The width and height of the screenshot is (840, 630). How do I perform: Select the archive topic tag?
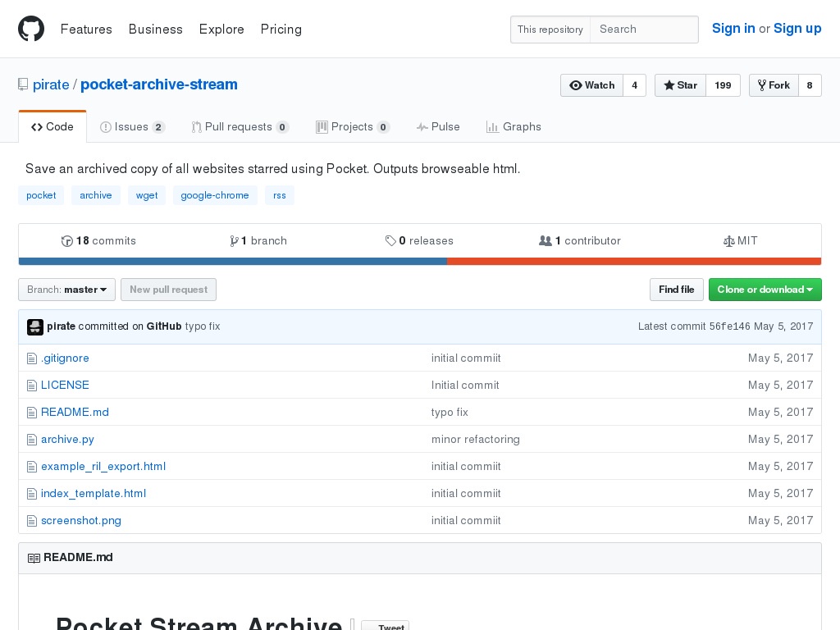96,195
